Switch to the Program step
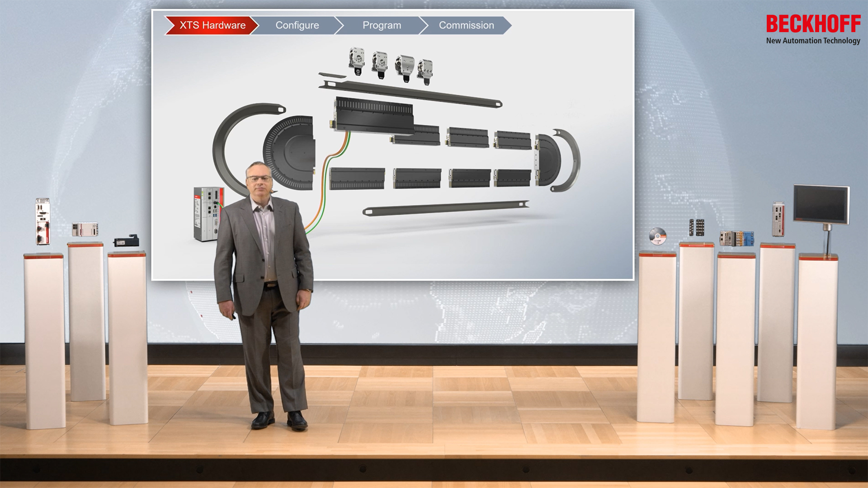The height and width of the screenshot is (488, 868). (x=382, y=25)
